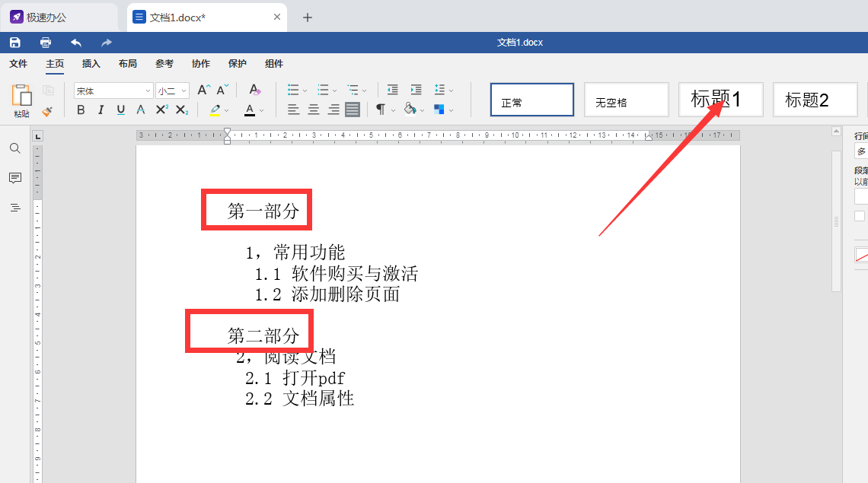Undo the last action

(76, 43)
